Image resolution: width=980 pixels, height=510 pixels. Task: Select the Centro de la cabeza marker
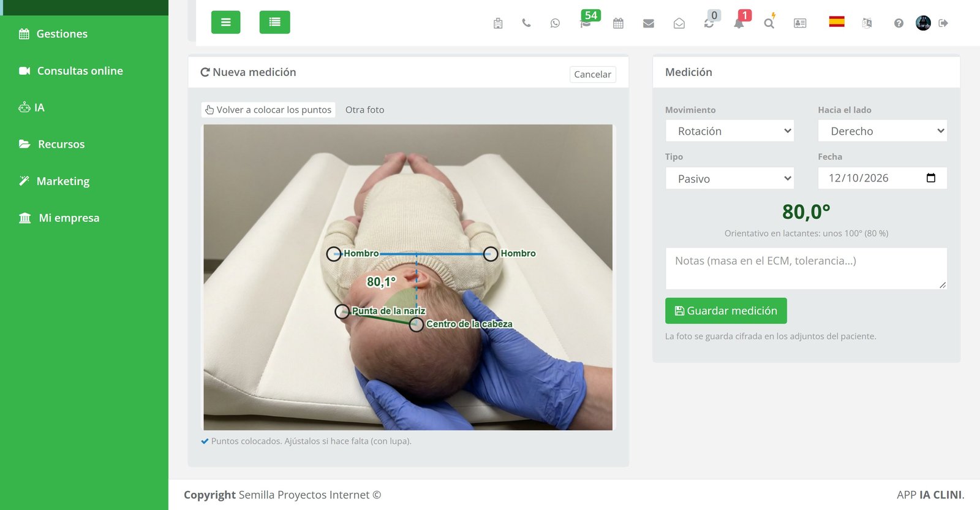pyautogui.click(x=416, y=324)
